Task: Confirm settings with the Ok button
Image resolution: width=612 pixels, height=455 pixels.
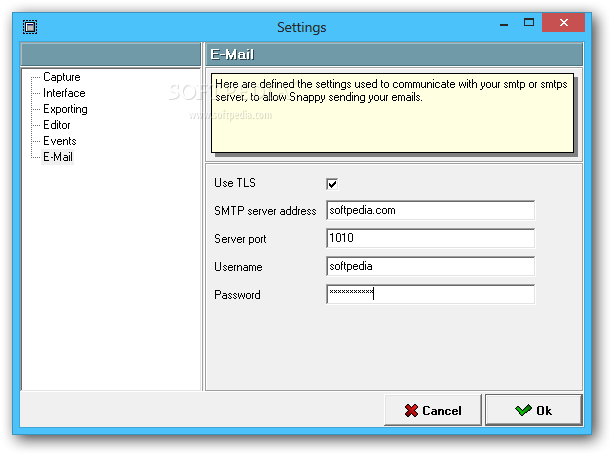Action: (533, 410)
